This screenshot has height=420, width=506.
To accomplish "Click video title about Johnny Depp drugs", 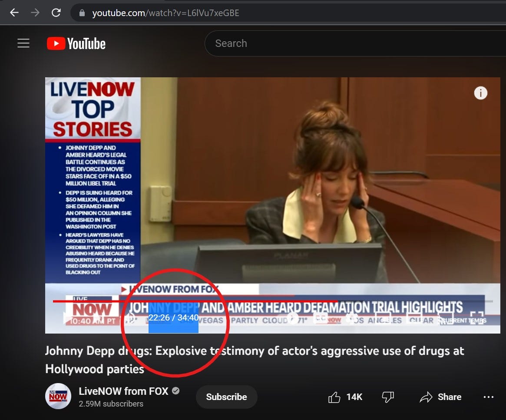I will pyautogui.click(x=255, y=360).
